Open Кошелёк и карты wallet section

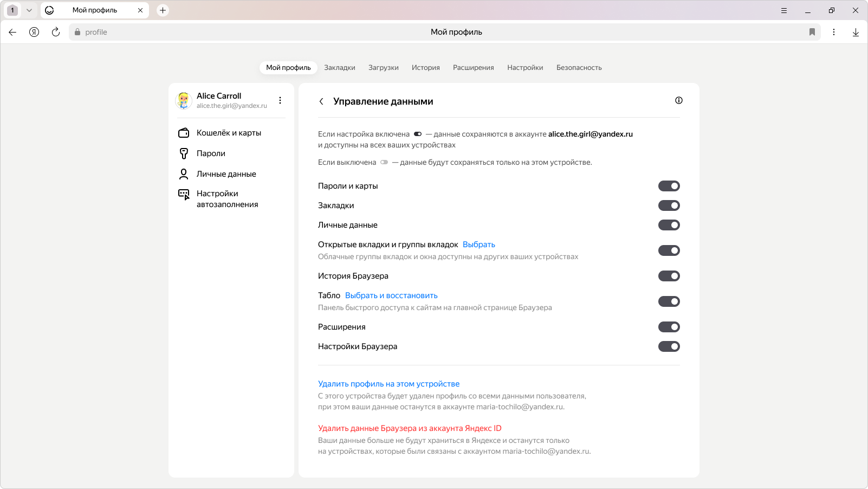229,133
